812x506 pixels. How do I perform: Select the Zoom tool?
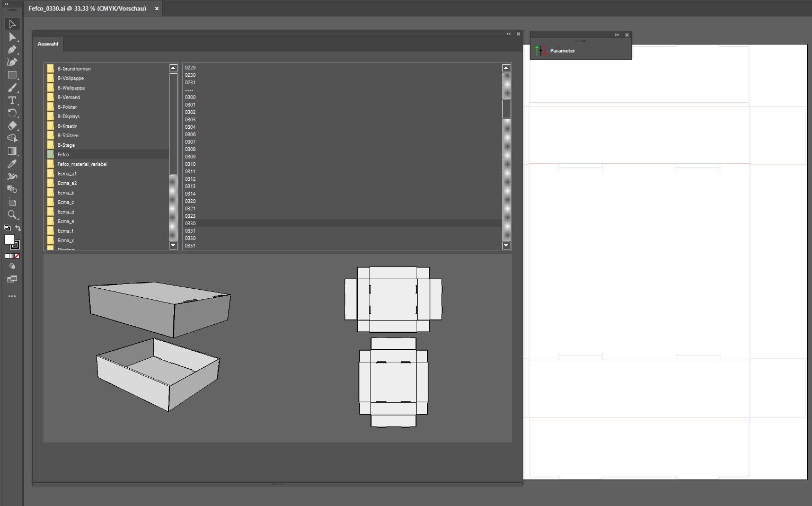12,215
